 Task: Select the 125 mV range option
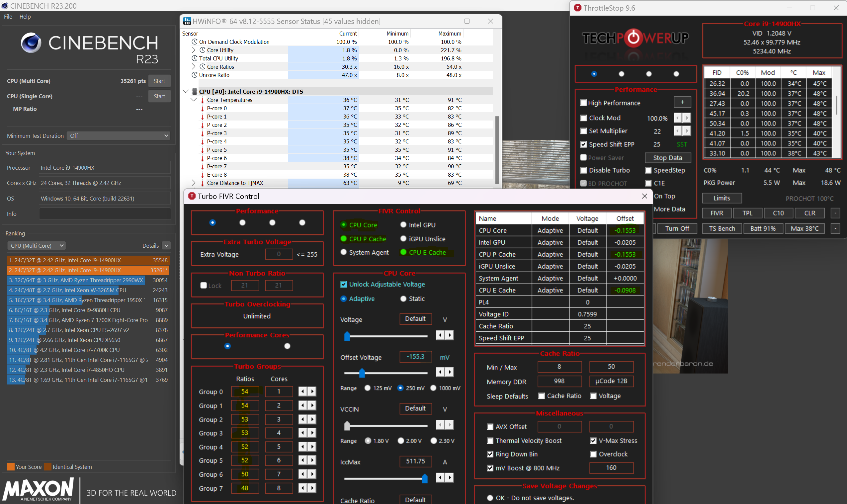click(x=368, y=388)
